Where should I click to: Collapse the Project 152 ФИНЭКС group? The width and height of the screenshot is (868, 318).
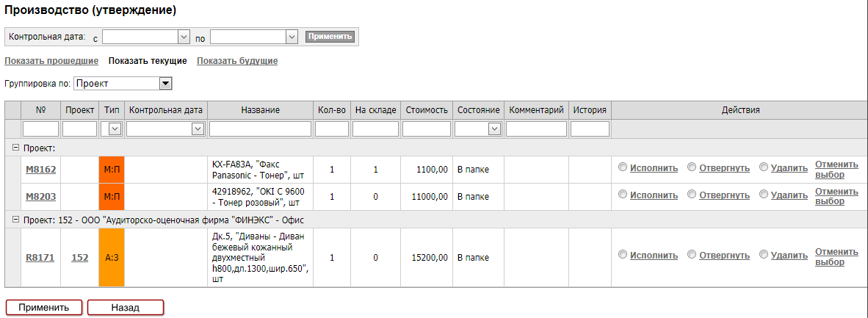point(15,220)
